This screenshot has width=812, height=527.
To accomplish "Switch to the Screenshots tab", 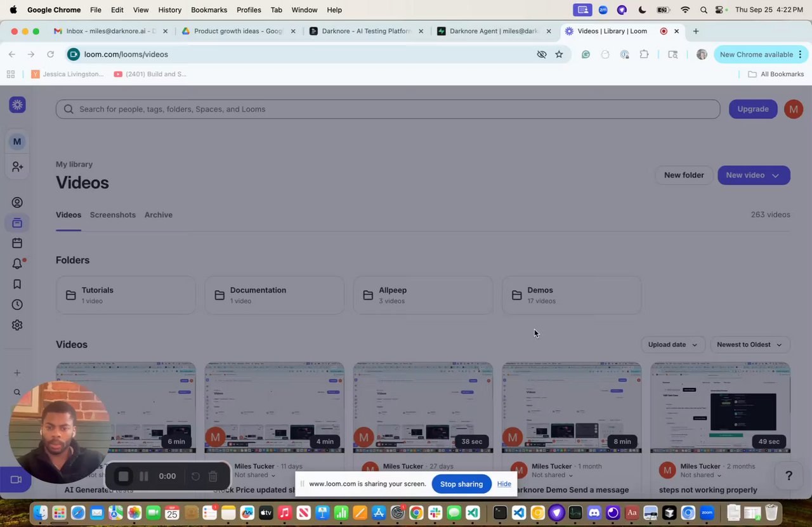I will 113,215.
